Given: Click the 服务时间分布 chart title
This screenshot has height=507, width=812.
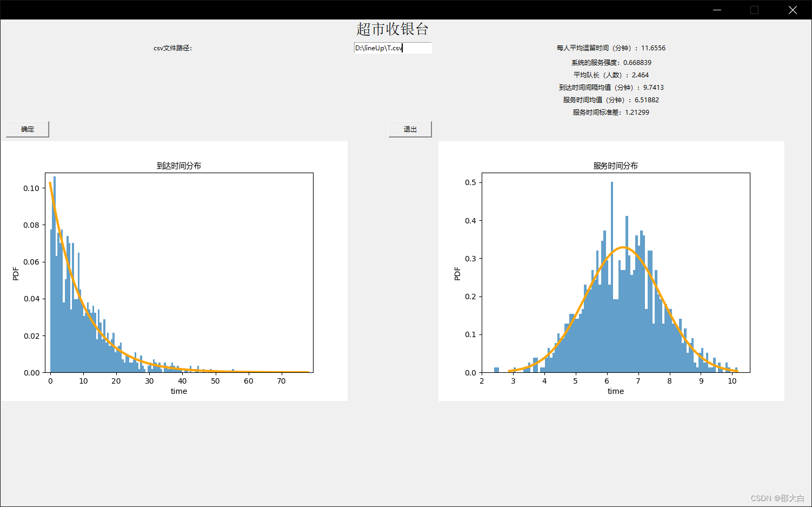Looking at the screenshot, I should 616,166.
